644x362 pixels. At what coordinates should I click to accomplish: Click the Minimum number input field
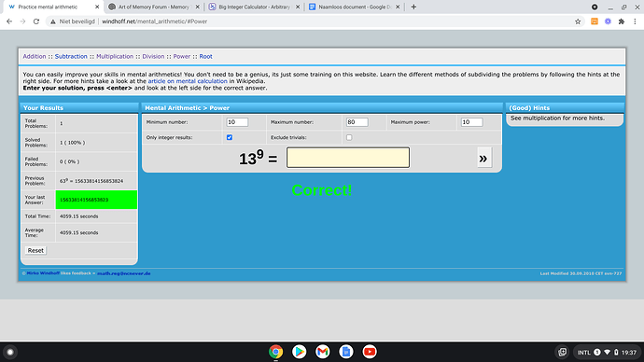click(x=237, y=122)
